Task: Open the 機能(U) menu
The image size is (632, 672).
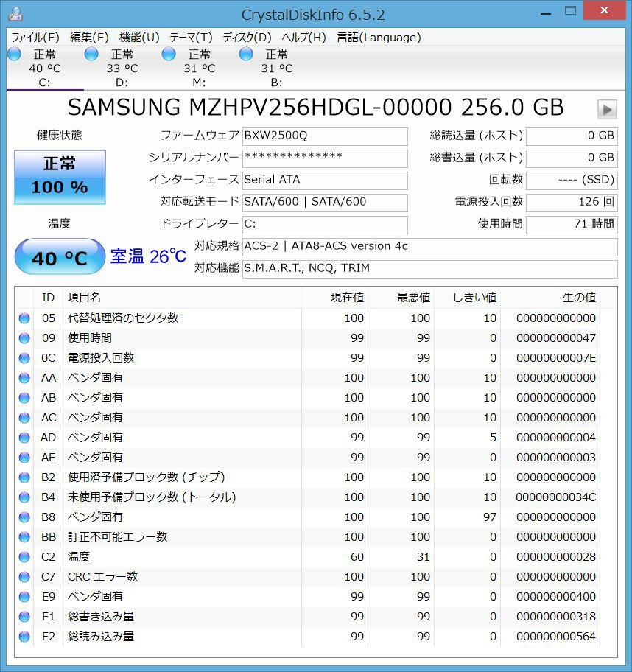Action: click(x=139, y=38)
